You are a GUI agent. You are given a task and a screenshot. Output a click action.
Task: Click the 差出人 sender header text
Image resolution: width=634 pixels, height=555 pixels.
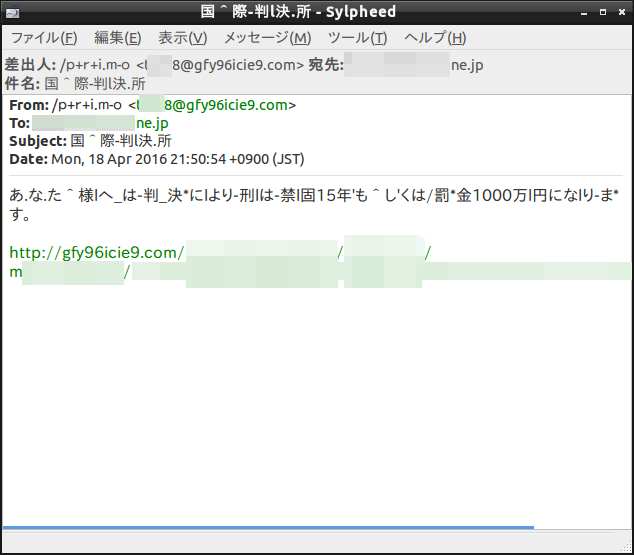pos(154,65)
